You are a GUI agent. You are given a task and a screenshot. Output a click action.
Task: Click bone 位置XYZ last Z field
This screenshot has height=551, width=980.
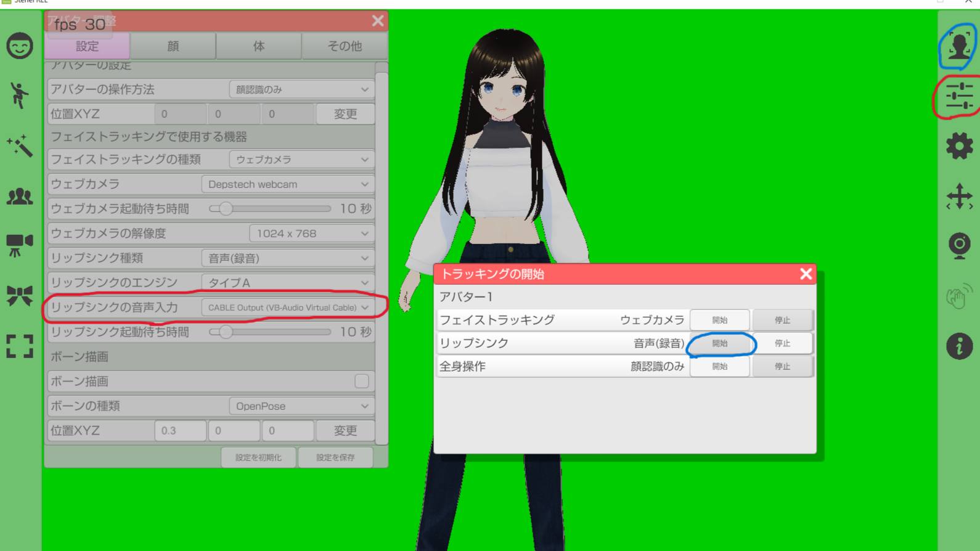[x=288, y=431]
